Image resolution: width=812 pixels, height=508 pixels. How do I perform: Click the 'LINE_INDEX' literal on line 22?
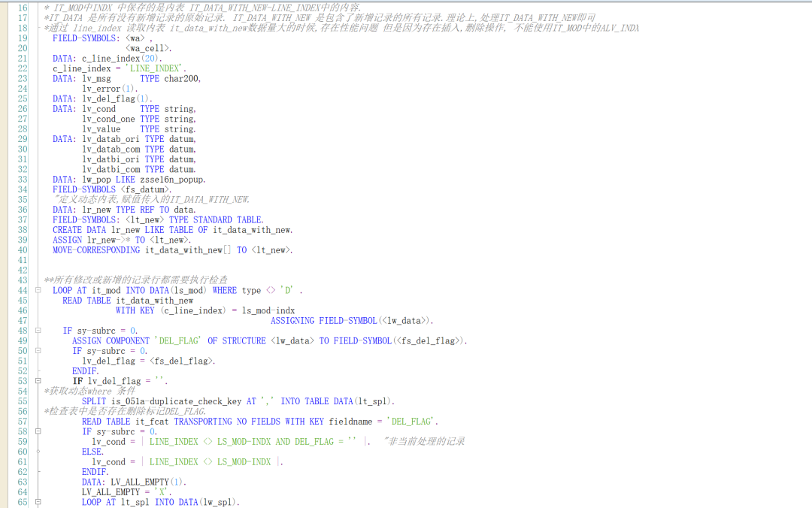[x=154, y=68]
